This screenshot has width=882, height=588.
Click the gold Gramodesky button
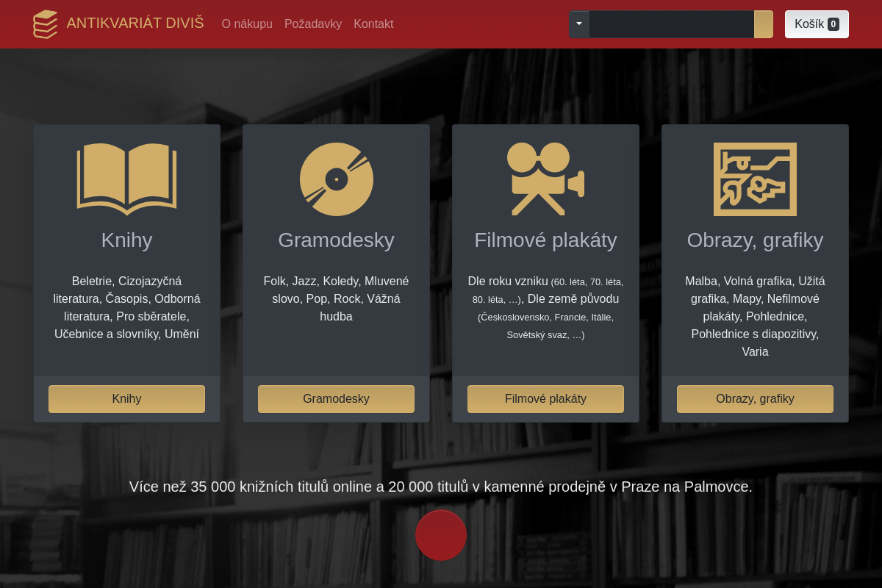336,399
